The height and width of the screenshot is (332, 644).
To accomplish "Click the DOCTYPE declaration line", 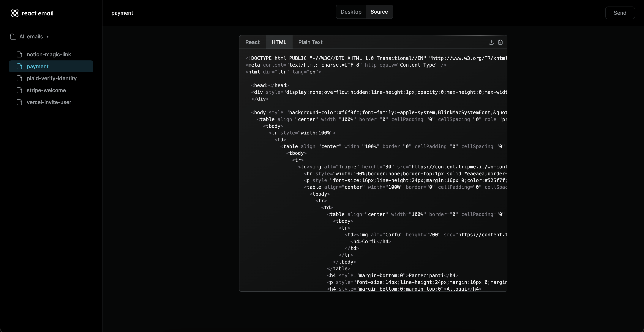I will coord(376,58).
